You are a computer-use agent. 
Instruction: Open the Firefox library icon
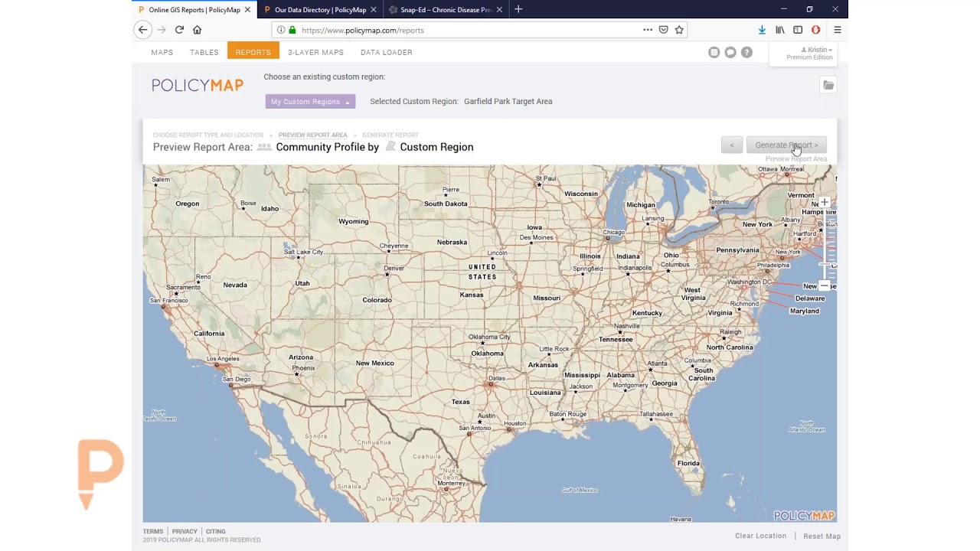pyautogui.click(x=780, y=30)
